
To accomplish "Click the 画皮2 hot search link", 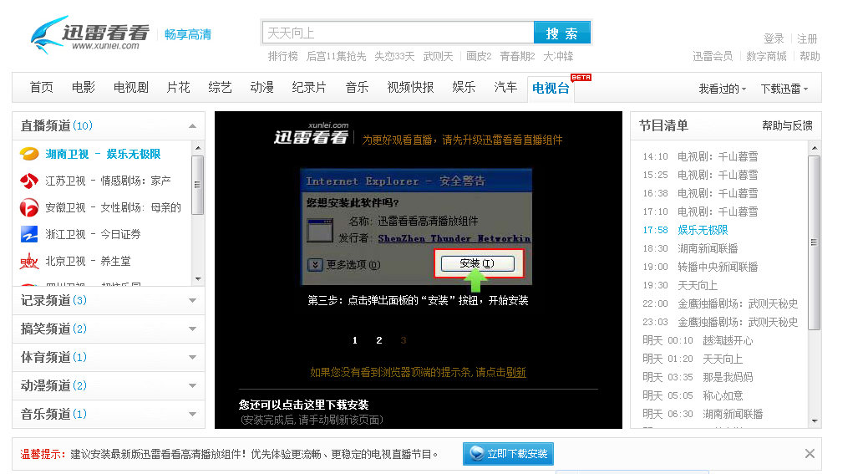I will tap(479, 56).
